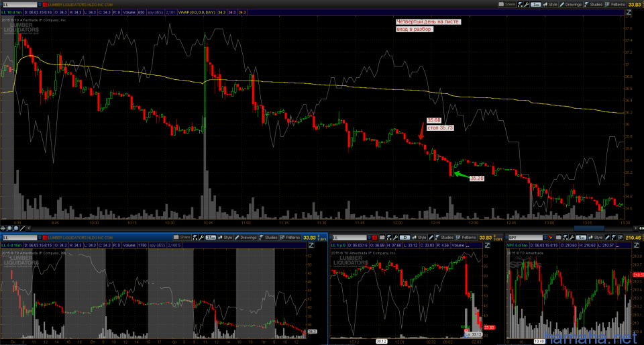Open the Drawings menu on the 15m chart
This screenshot has height=345, width=644.
coord(246,238)
